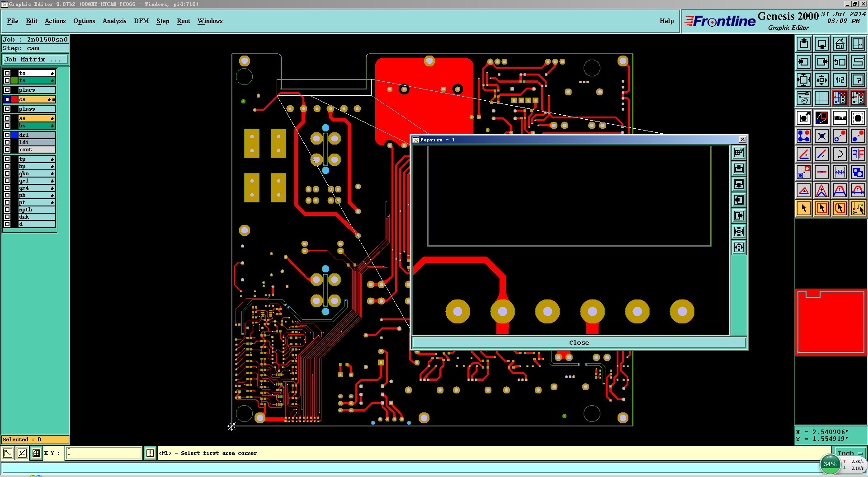Toggle the grid display icon
The height and width of the screenshot is (477, 868).
coord(822,98)
